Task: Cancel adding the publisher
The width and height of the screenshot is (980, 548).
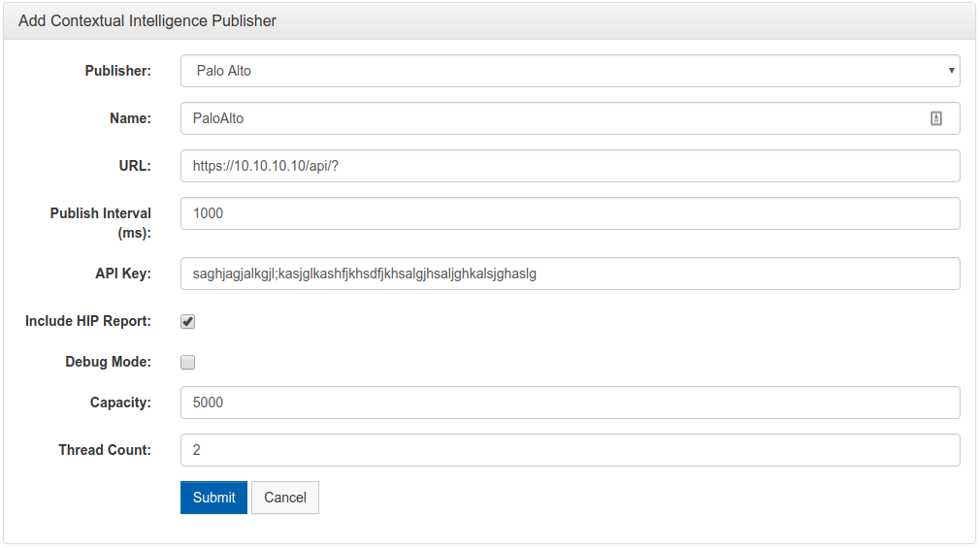Action: click(285, 498)
